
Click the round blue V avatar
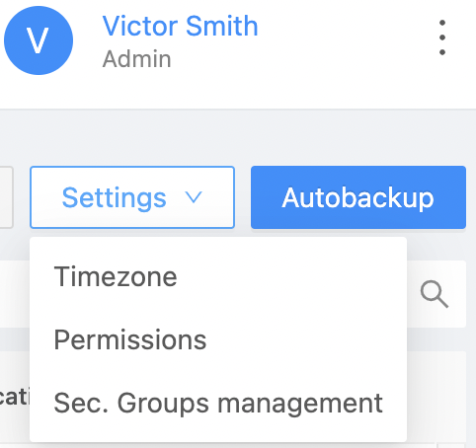point(39,40)
